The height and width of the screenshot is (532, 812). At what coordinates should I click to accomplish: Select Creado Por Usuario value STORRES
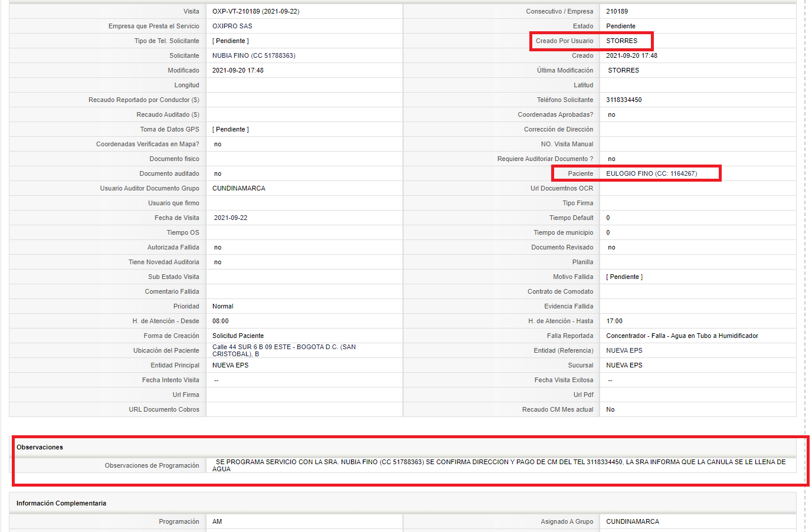tap(621, 41)
